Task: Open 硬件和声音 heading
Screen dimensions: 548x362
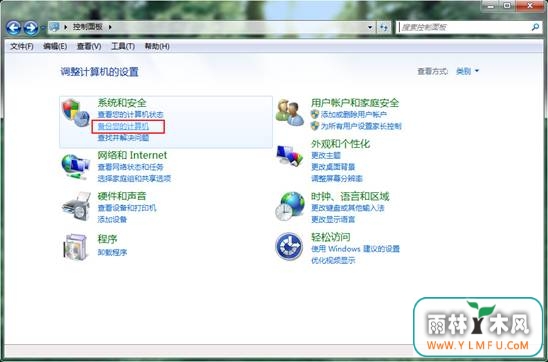Action: (122, 196)
